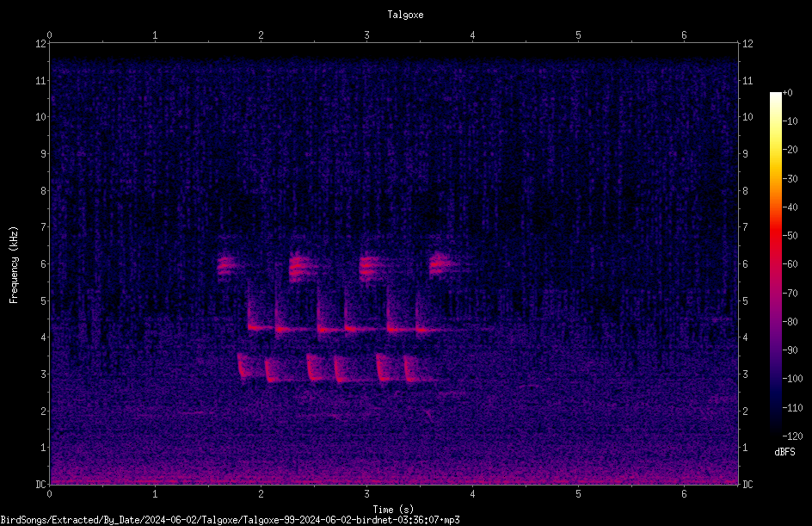Click the 12 kHz label on the left axis
This screenshot has width=812, height=526.
tap(41, 44)
